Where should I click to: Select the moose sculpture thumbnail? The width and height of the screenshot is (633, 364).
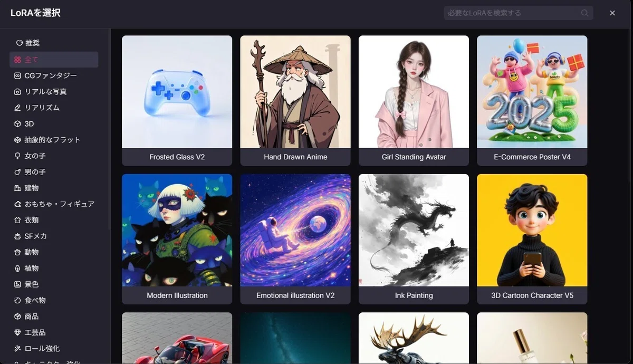(x=414, y=338)
